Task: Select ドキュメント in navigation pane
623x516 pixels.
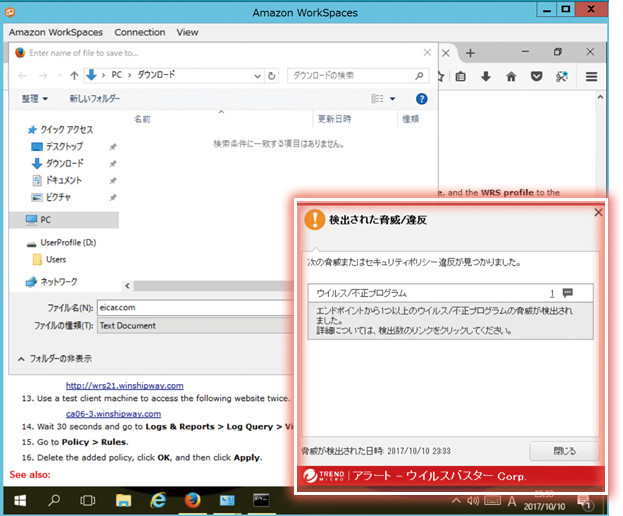Action: [56, 180]
